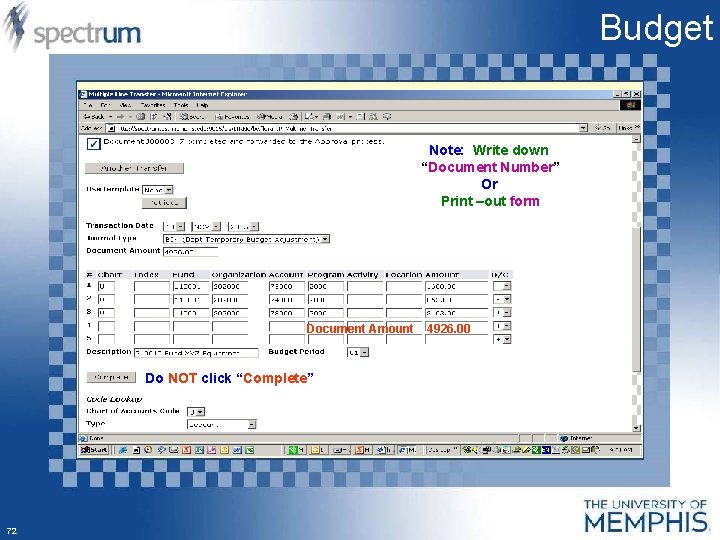
Task: Open the Transaction Date month dropdown
Action: click(206, 226)
